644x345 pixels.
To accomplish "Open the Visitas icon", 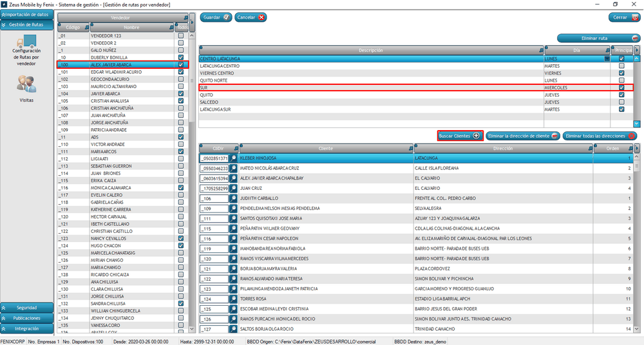I will click(x=26, y=84).
